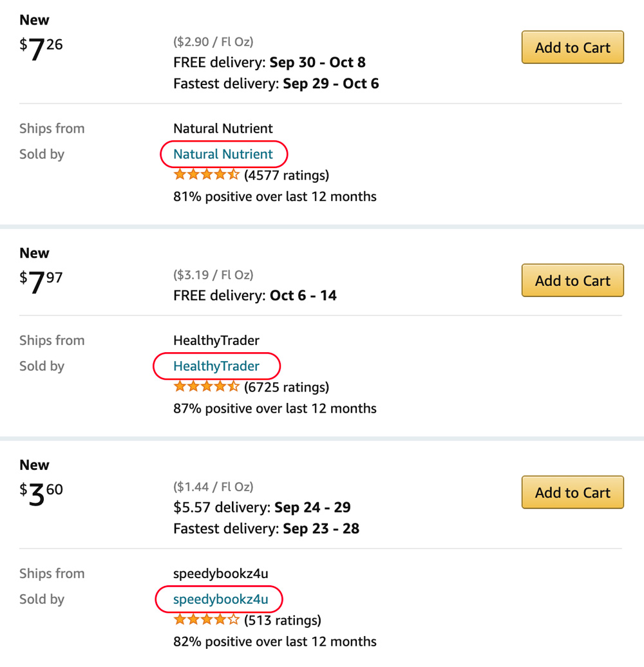
Task: Click the 4577 ratings count
Action: (x=287, y=175)
